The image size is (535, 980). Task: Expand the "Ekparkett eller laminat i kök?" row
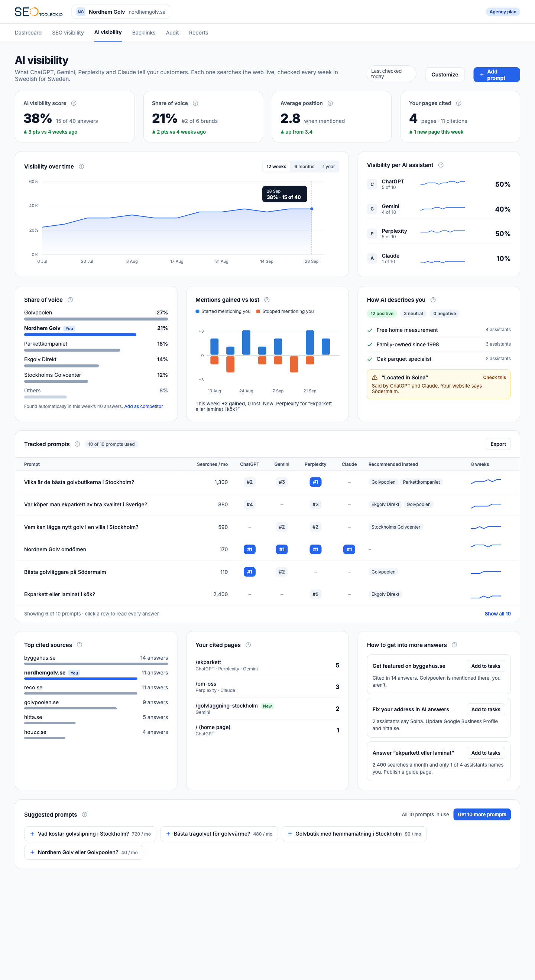[267, 594]
